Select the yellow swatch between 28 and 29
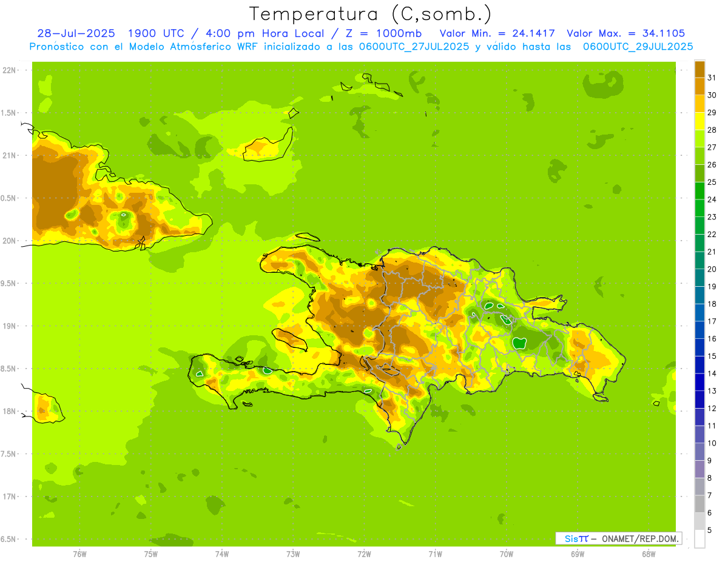The height and width of the screenshot is (562, 728). coord(700,121)
